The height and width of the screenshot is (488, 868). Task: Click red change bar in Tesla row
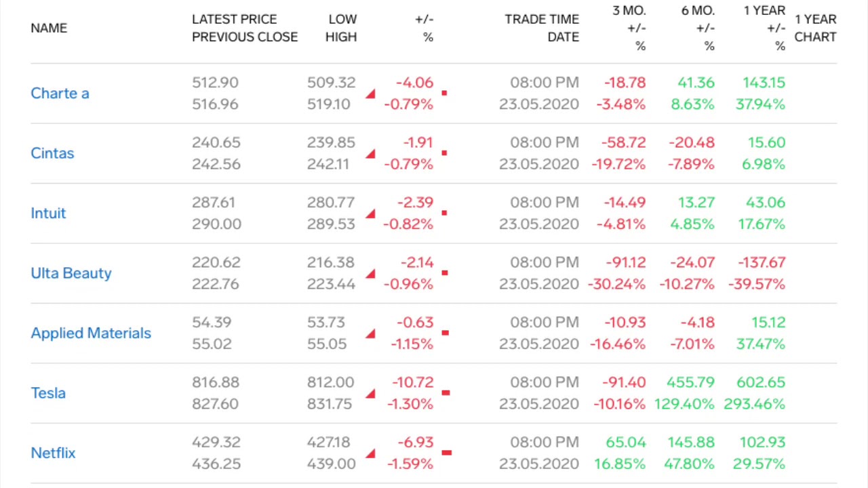coord(446,392)
